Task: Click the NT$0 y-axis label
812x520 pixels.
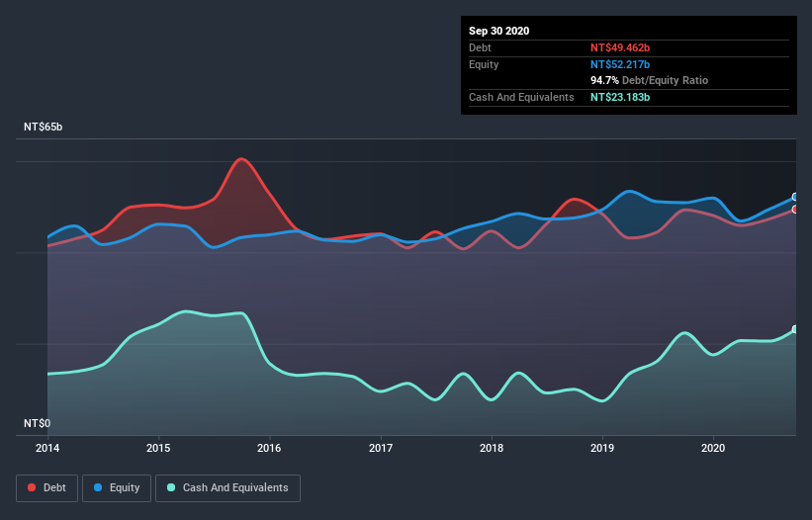Action: (x=38, y=423)
